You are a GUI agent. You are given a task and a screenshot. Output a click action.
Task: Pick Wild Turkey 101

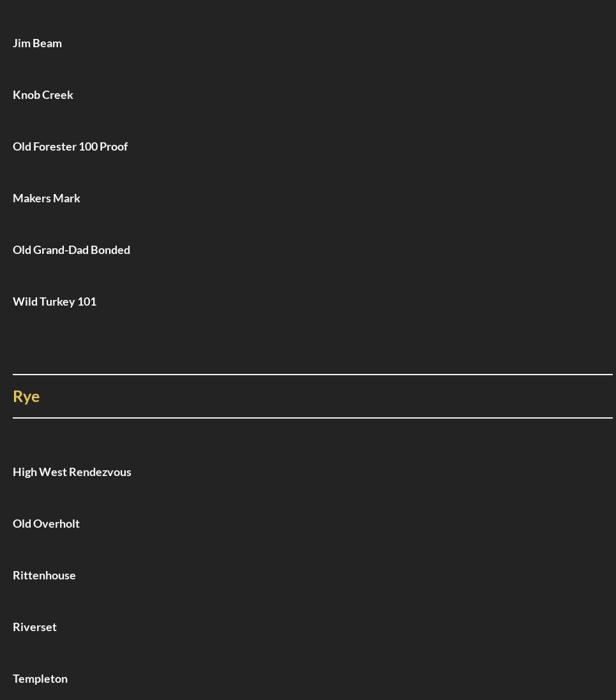(54, 301)
